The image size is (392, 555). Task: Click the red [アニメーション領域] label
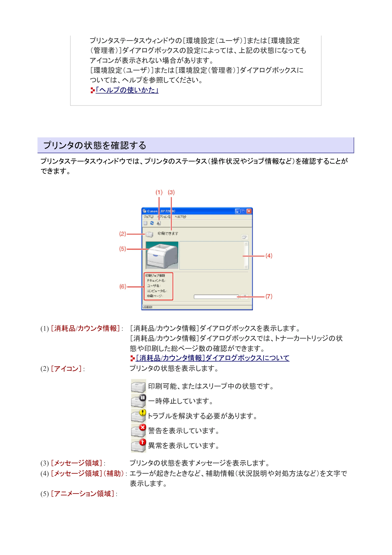click(83, 494)
